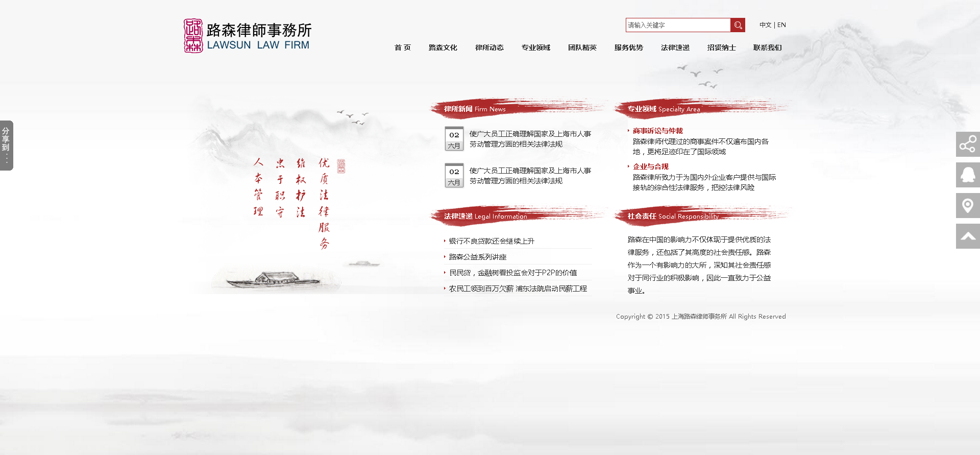The width and height of the screenshot is (980, 455).
Task: Open the share icon on right sidebar
Action: [x=967, y=145]
